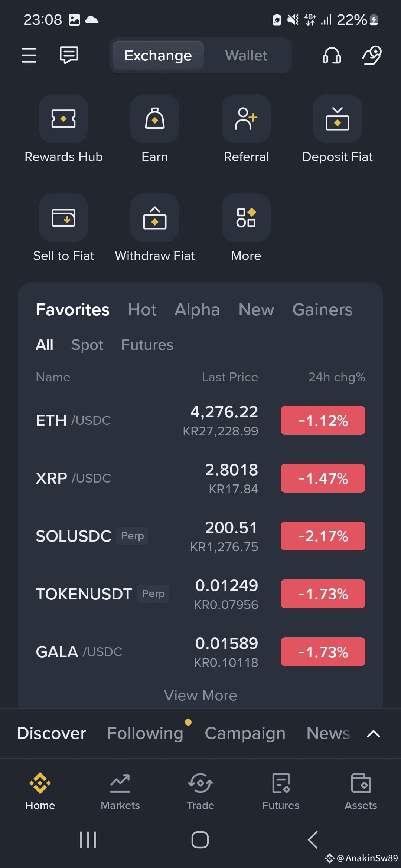
Task: Tap the SOLUSDC -2.17% change badge
Action: 323,536
